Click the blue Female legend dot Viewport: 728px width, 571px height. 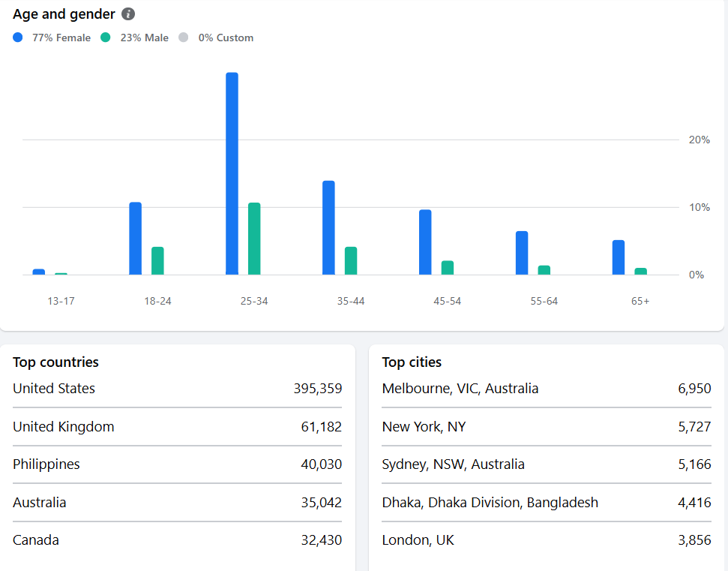pos(18,38)
